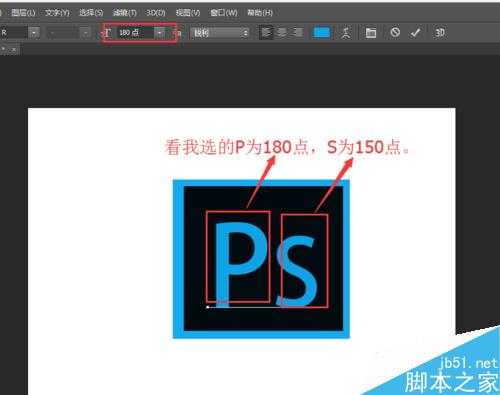The height and width of the screenshot is (395, 500).
Task: Click the letter S on canvas
Action: coord(297,271)
